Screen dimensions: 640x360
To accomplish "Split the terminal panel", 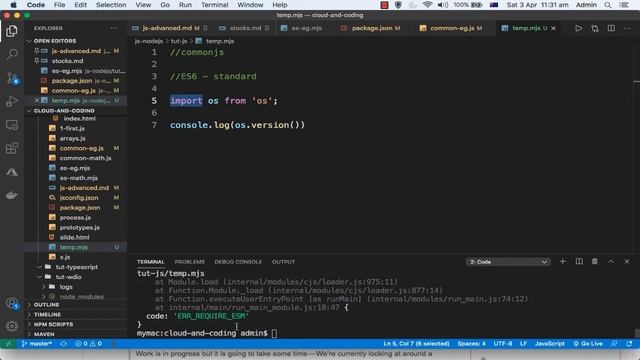I will (579, 261).
